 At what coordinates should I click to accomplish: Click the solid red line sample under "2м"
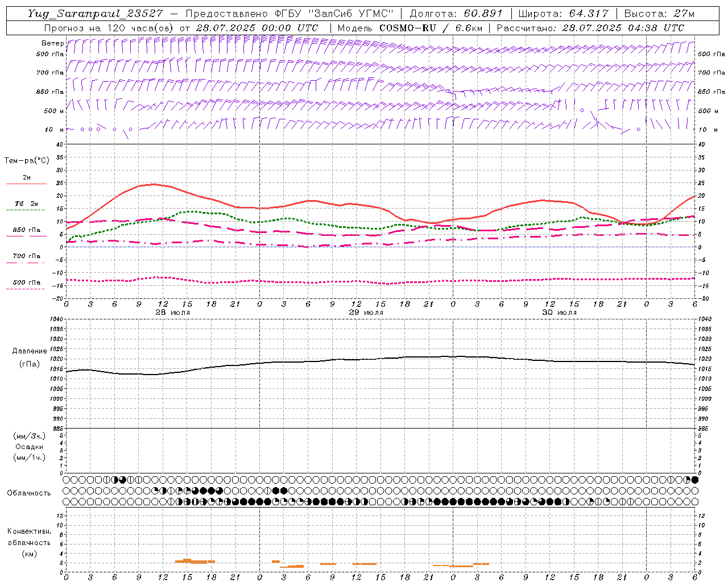pos(26,184)
